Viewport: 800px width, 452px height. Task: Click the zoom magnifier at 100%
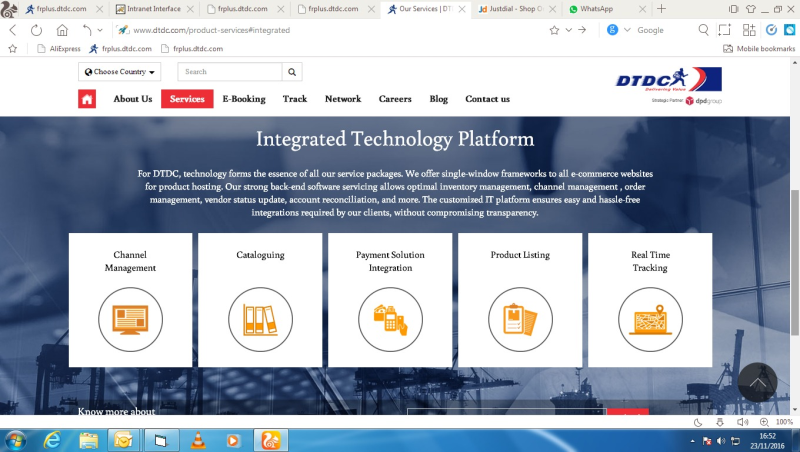[x=764, y=422]
